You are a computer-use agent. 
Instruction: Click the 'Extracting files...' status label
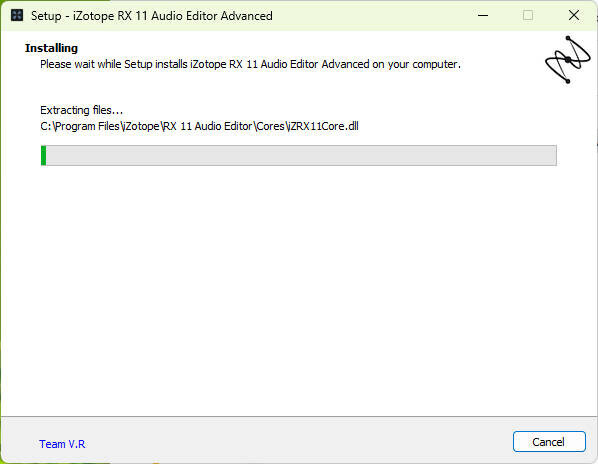(x=81, y=110)
